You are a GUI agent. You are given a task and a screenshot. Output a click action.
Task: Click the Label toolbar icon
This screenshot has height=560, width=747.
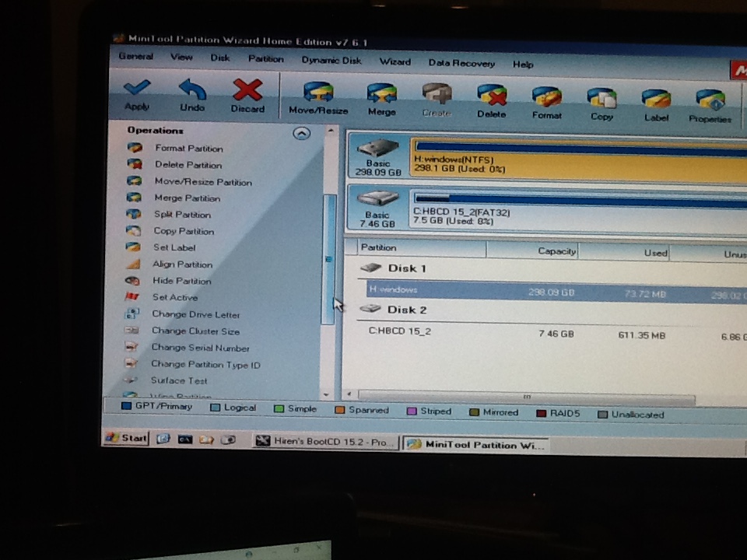656,100
